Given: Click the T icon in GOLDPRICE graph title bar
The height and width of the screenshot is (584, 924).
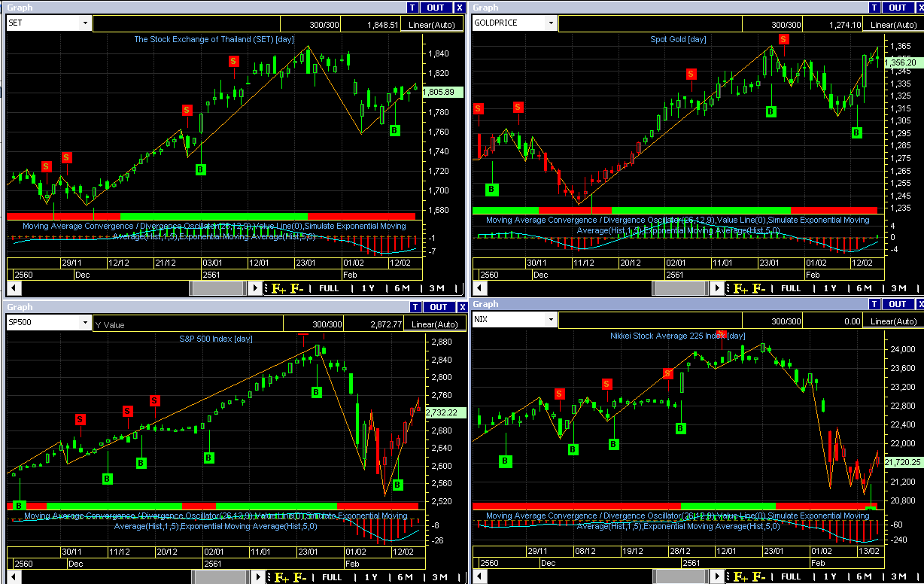Looking at the screenshot, I should pos(875,8).
